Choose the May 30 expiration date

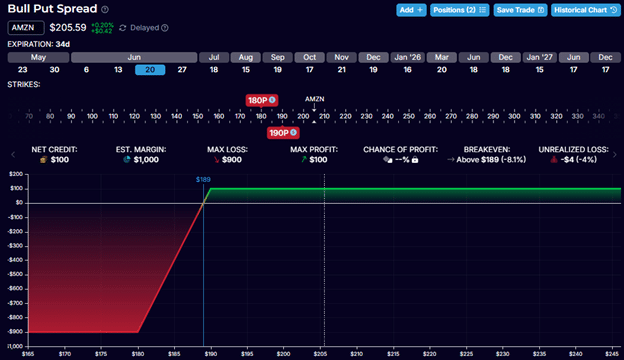pyautogui.click(x=55, y=70)
